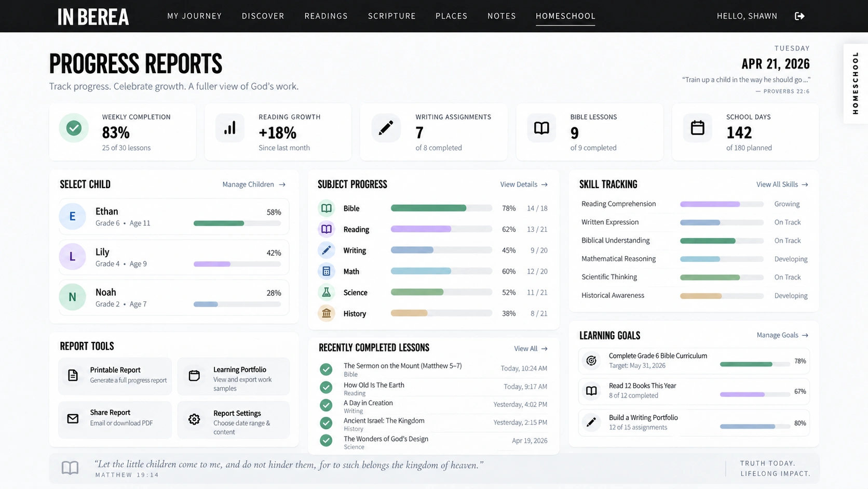This screenshot has width=868, height=489.
Task: Click Ethan's avatar circle
Action: pos(72,217)
